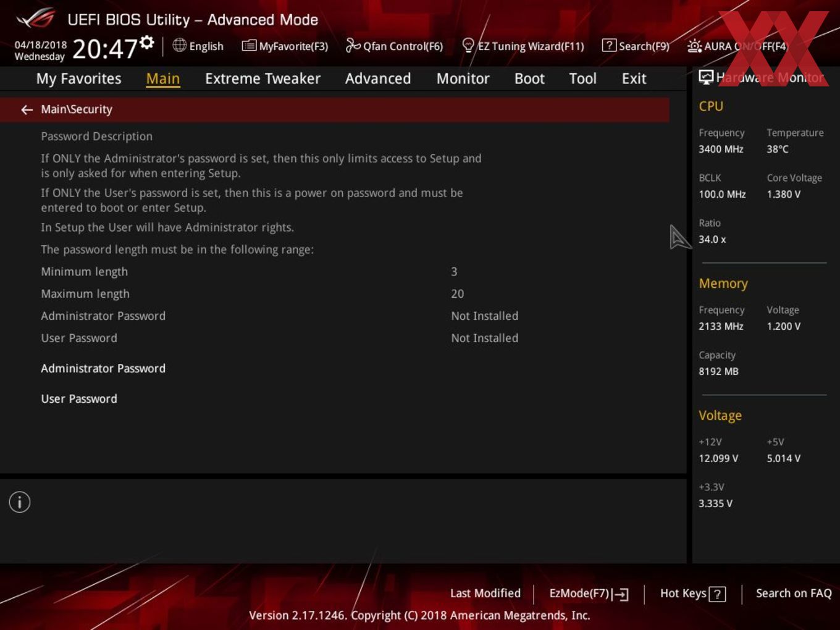The width and height of the screenshot is (840, 630).
Task: Click the Maximum length value 20
Action: coord(457,294)
